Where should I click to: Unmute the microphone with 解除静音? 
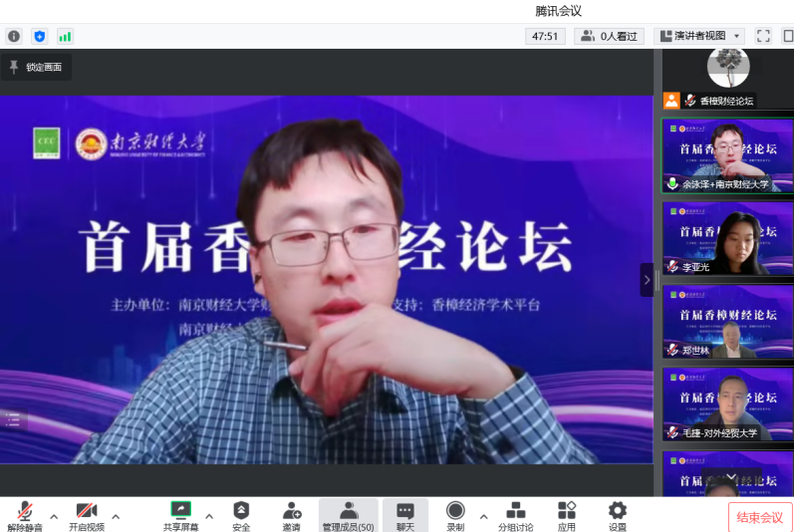(x=24, y=515)
